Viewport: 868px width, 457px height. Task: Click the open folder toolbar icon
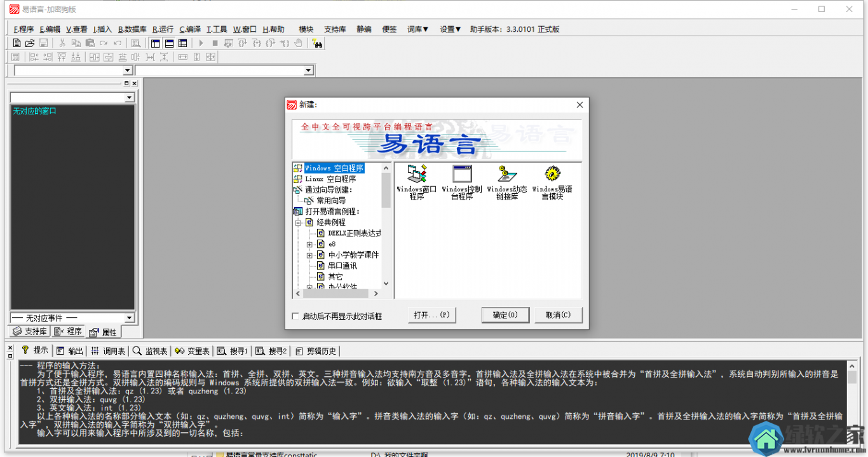point(30,43)
